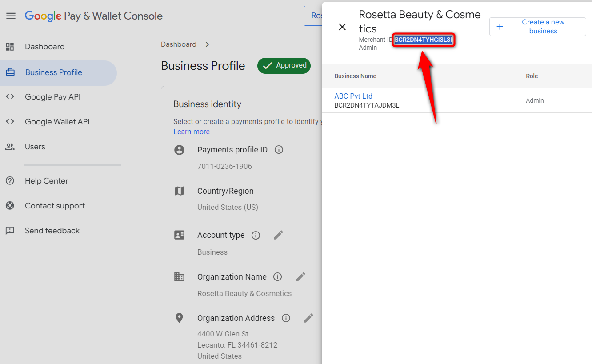
Task: Open the ABC Pvt Ltd business
Action: [x=353, y=96]
